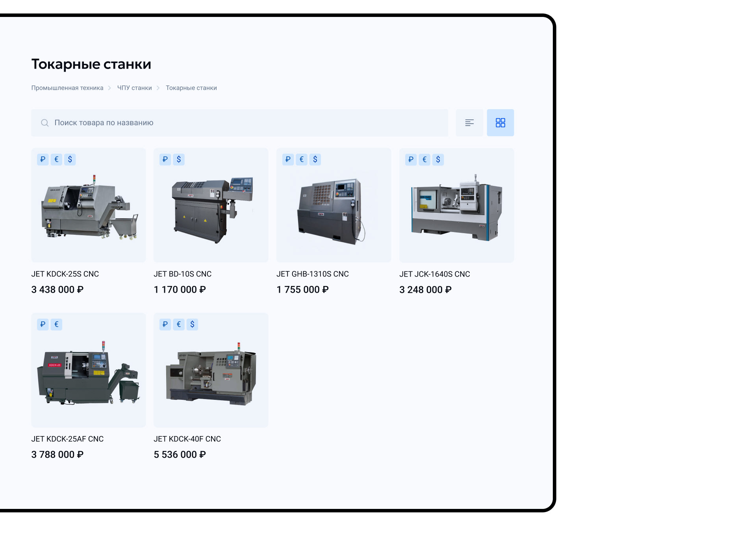Viewport: 756px width, 555px height.
Task: Click euro badge on JET KDCK-25AF CNC
Action: [x=56, y=325]
